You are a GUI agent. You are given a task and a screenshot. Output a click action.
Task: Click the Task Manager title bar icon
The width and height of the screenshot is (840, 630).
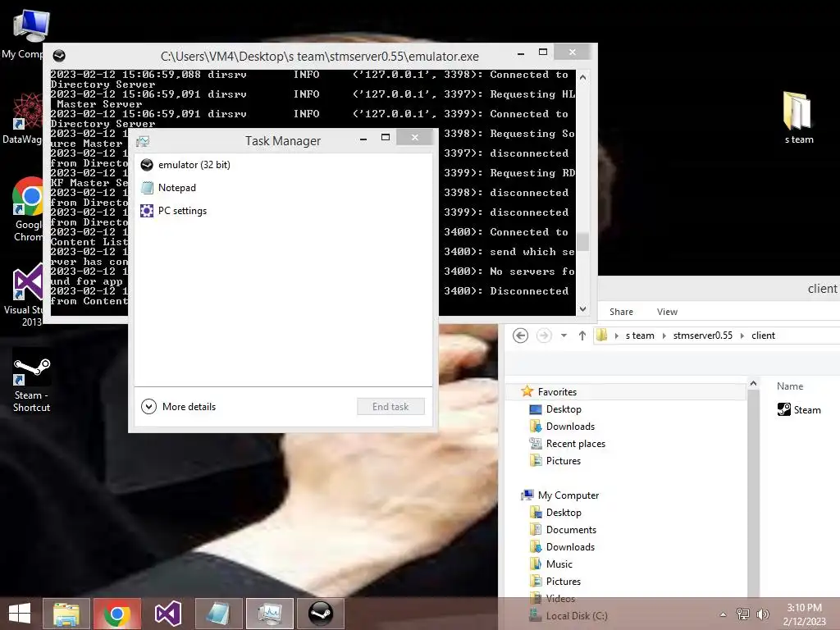pos(143,141)
